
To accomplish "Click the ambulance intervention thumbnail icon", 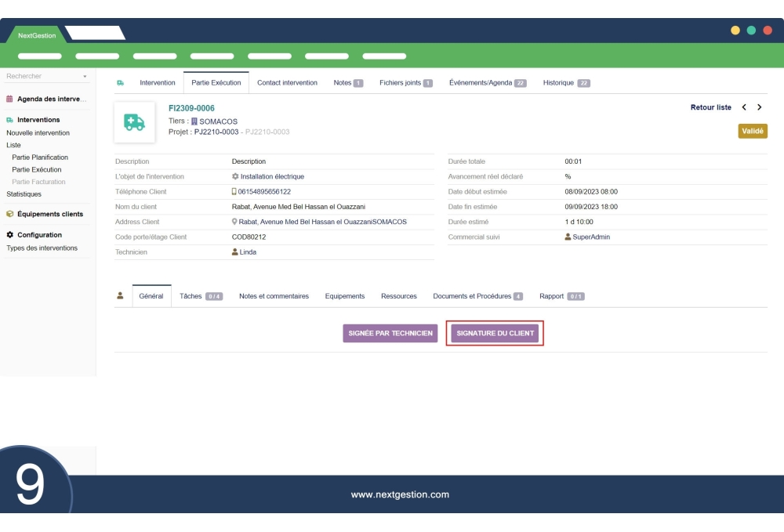I will 134,122.
